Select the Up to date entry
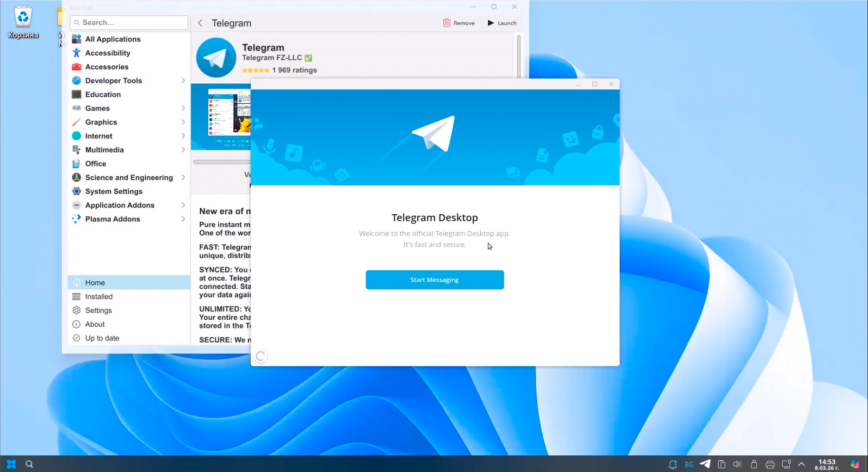The width and height of the screenshot is (868, 472). [129, 338]
